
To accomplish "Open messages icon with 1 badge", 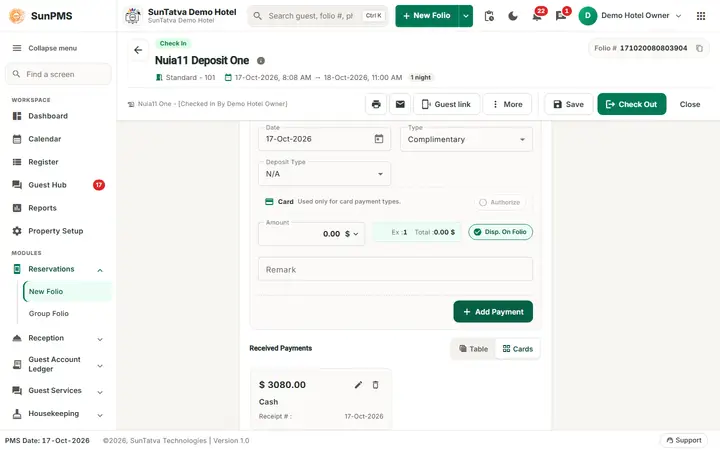I will 561,16.
